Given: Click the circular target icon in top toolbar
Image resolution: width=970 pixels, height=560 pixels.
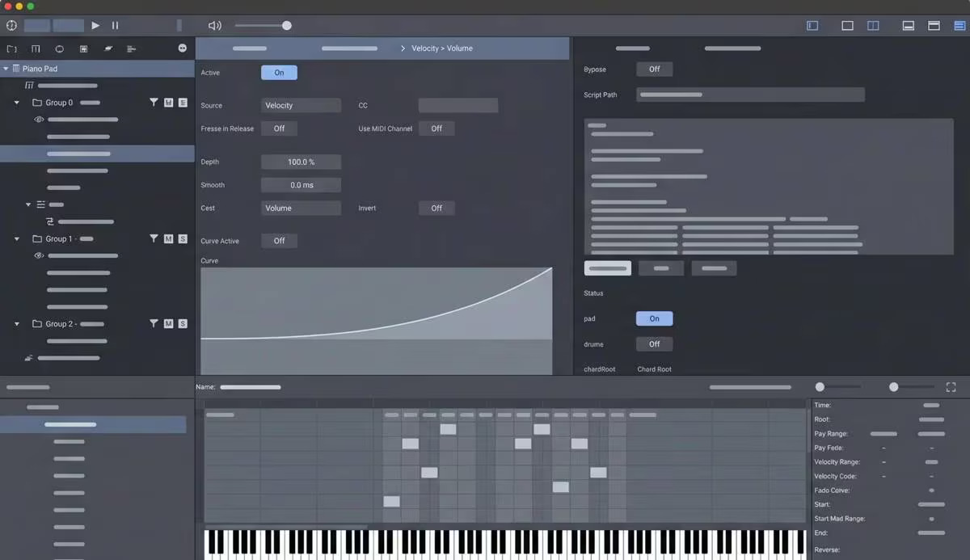Looking at the screenshot, I should pos(11,26).
